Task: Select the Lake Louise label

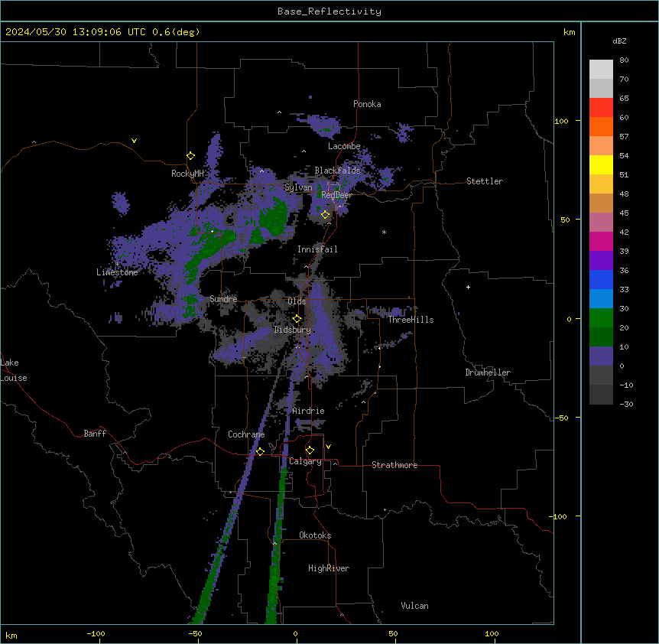Action: (x=14, y=370)
